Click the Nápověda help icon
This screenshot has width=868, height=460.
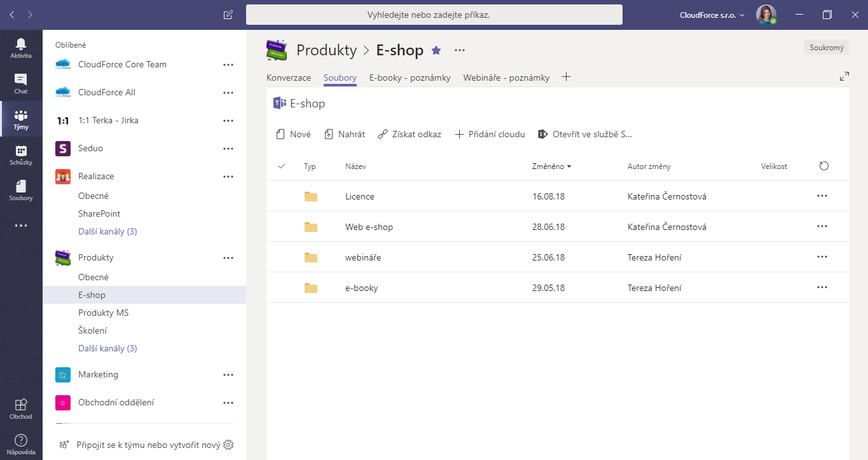pyautogui.click(x=21, y=444)
